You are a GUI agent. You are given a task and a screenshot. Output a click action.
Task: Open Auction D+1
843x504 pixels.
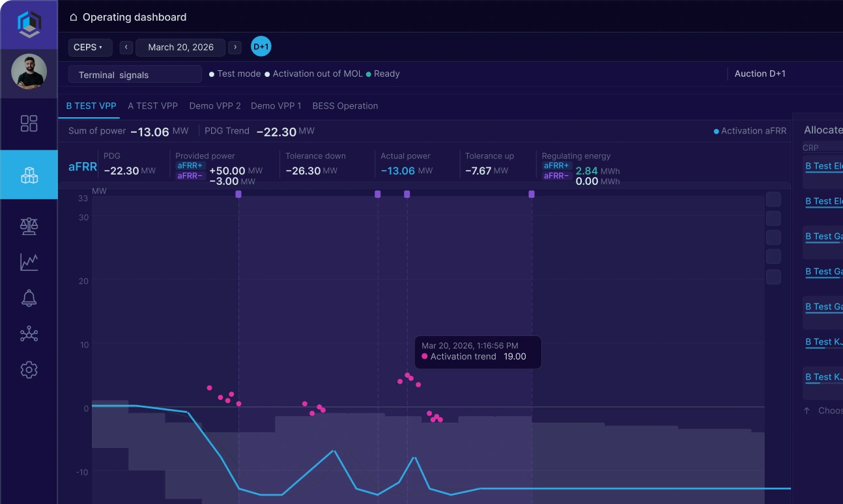pos(760,74)
